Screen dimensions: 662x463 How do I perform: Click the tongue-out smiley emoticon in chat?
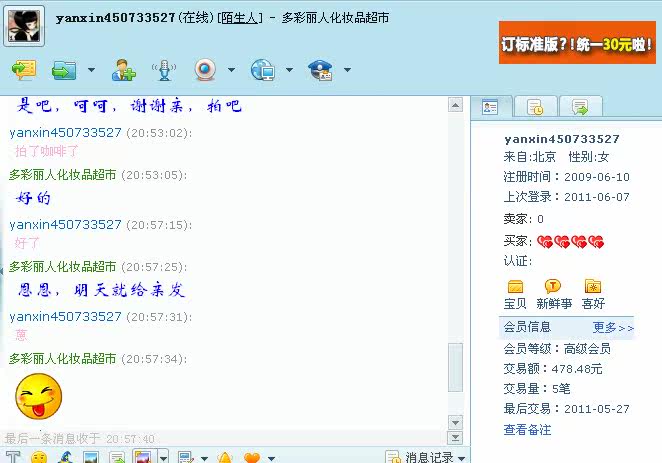click(x=38, y=396)
